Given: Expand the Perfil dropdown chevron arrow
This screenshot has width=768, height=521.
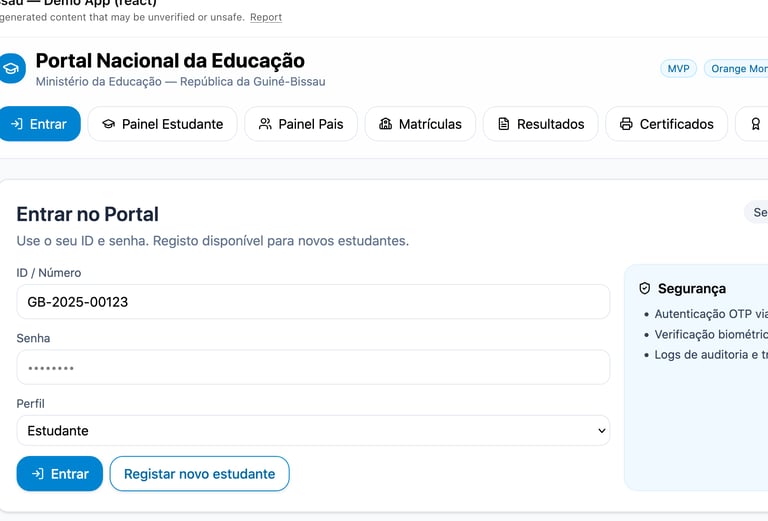Looking at the screenshot, I should pyautogui.click(x=601, y=431).
